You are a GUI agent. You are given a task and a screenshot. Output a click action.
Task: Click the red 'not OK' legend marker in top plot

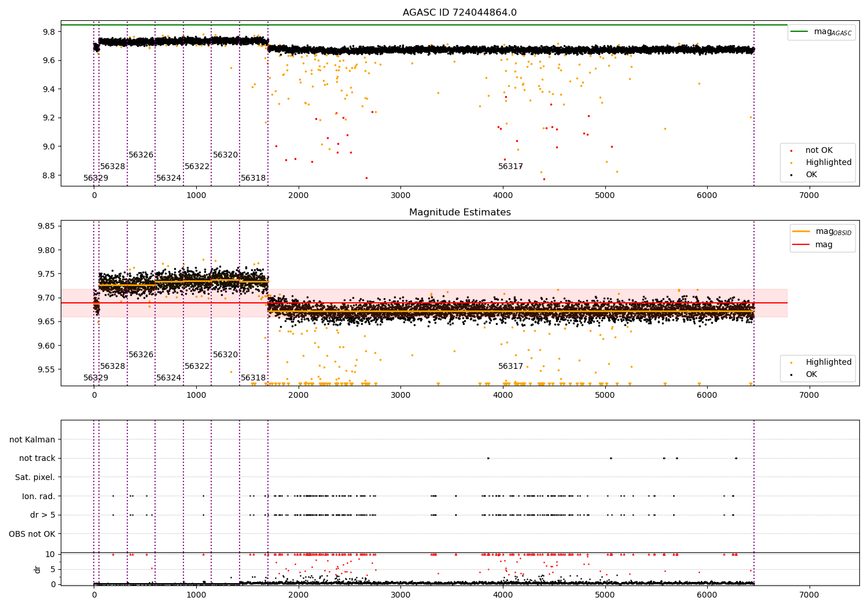791,151
